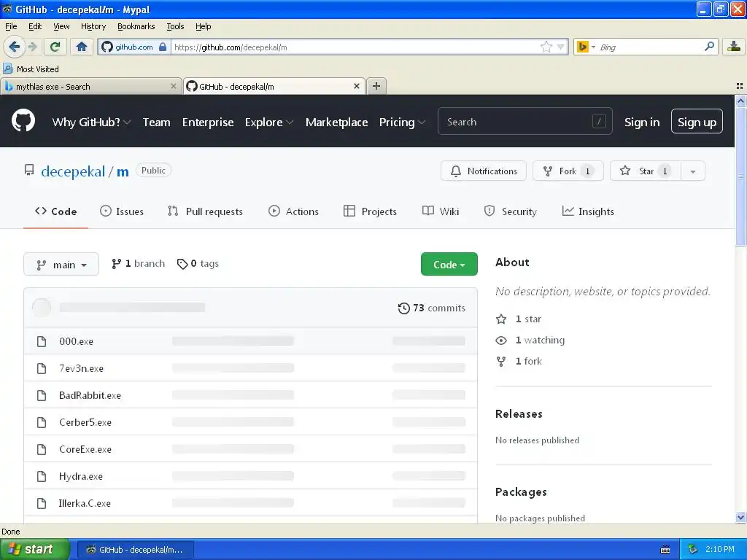Switch to the Wiki tab
This screenshot has height=560, width=747.
[441, 211]
